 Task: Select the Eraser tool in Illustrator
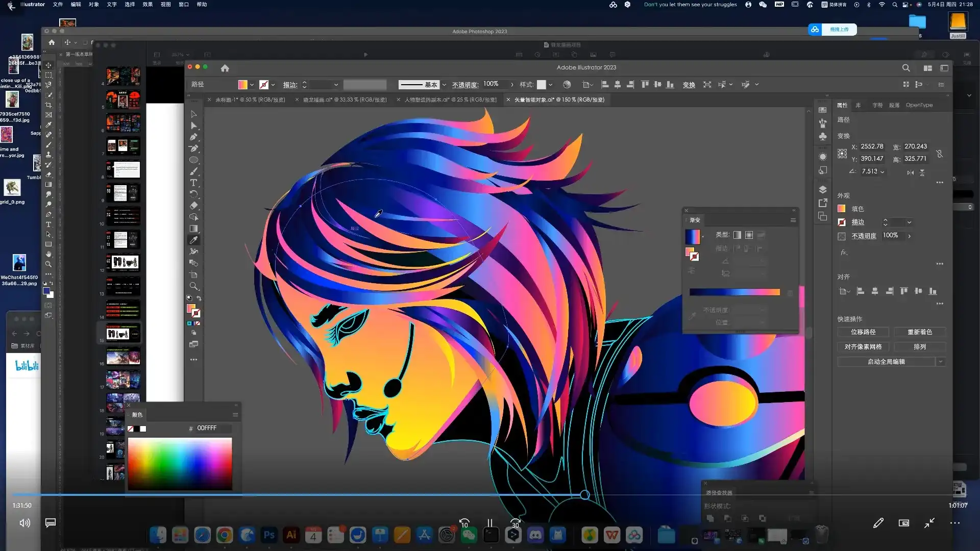193,206
